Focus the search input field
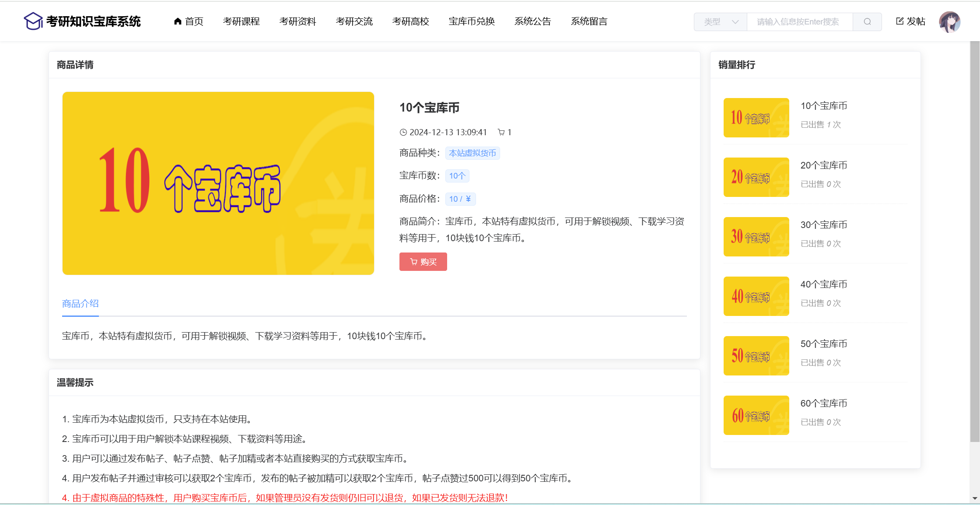This screenshot has height=505, width=980. (x=799, y=22)
